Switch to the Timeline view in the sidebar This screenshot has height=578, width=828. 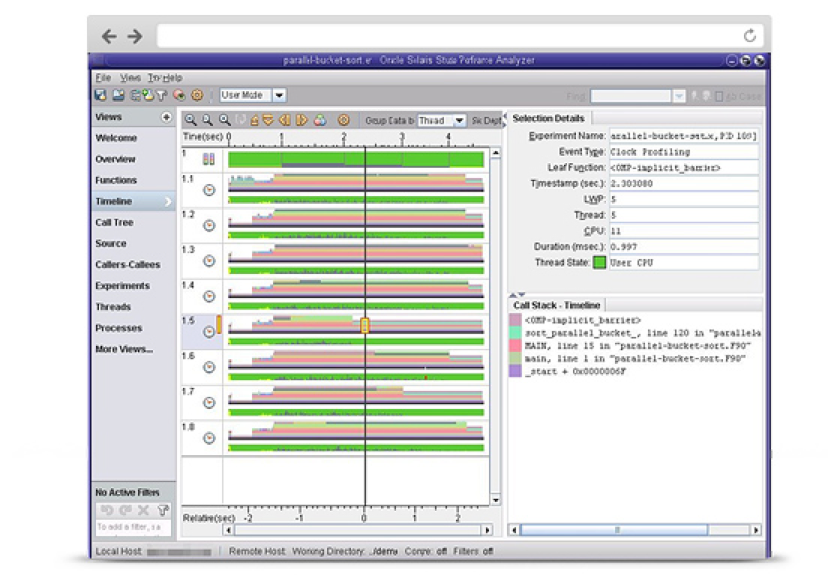click(x=117, y=200)
